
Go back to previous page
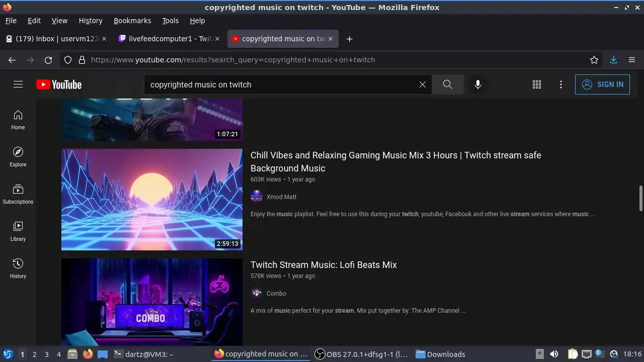(x=12, y=60)
